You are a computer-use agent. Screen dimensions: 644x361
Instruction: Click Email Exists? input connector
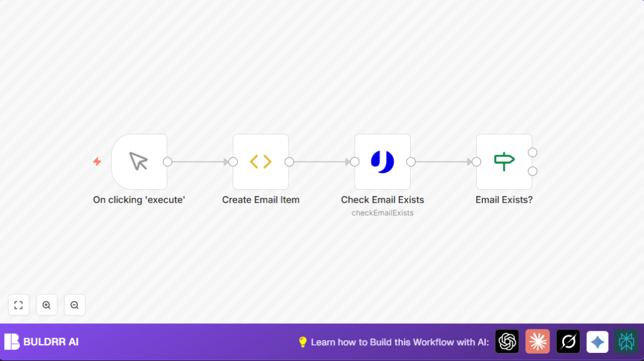coord(477,162)
